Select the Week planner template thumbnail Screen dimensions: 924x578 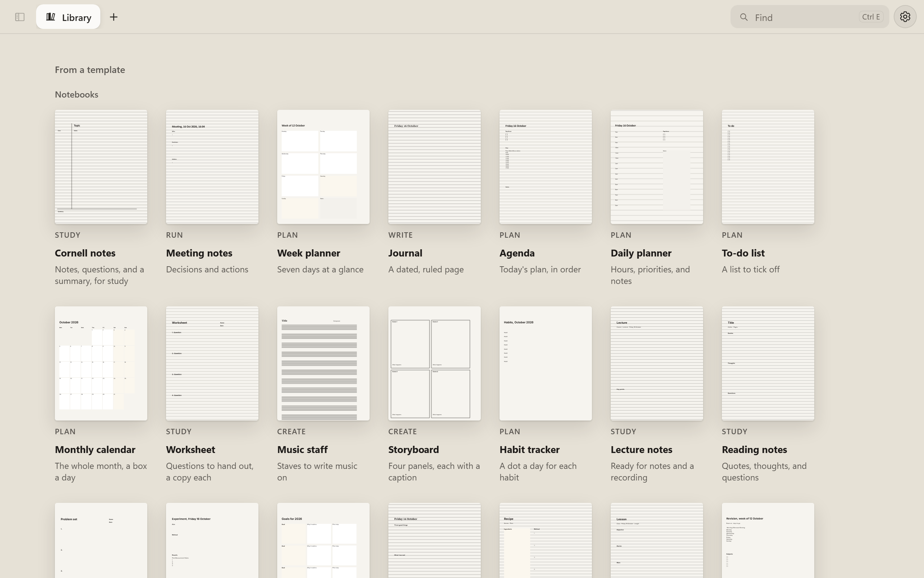323,167
